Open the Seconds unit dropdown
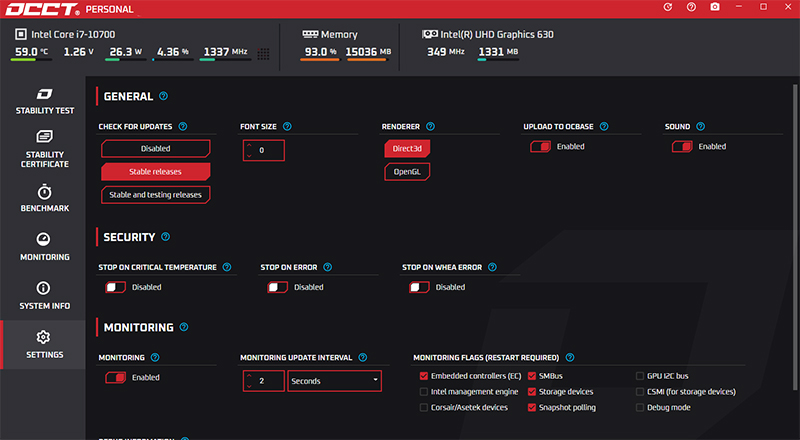This screenshot has width=800, height=440. point(335,381)
